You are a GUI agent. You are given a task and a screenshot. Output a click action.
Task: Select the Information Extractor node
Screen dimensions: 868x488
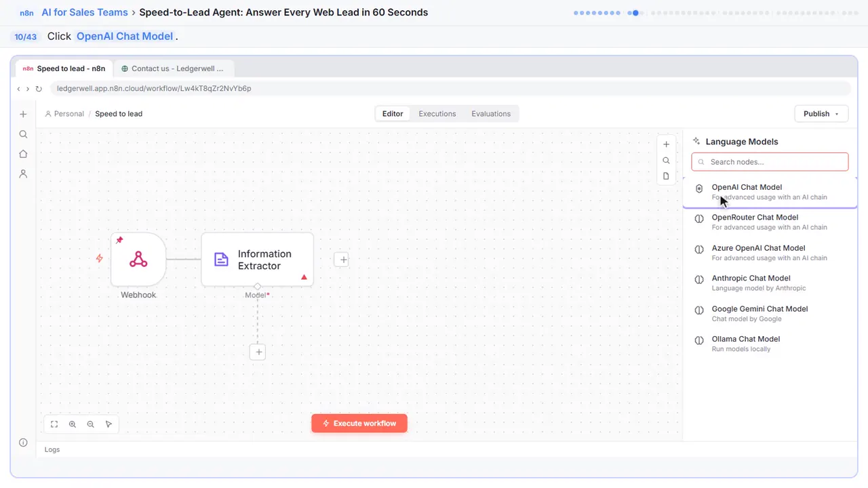[x=258, y=260]
